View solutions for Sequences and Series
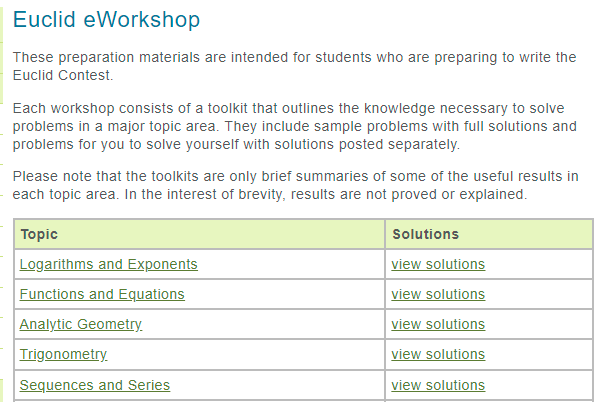This screenshot has height=402, width=601. coord(438,385)
